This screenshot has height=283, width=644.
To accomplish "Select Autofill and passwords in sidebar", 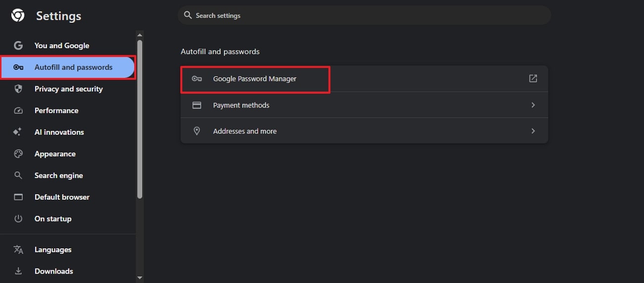I will click(x=67, y=67).
